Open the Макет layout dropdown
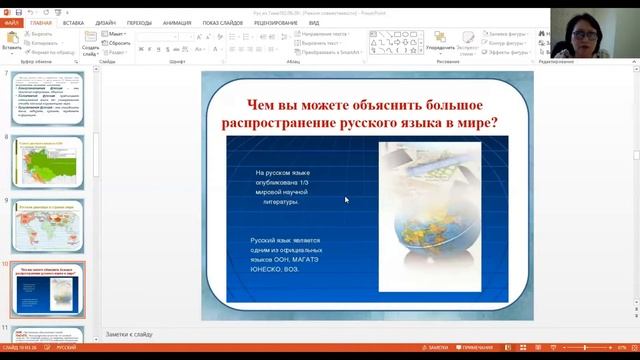The height and width of the screenshot is (360, 640). pyautogui.click(x=114, y=34)
